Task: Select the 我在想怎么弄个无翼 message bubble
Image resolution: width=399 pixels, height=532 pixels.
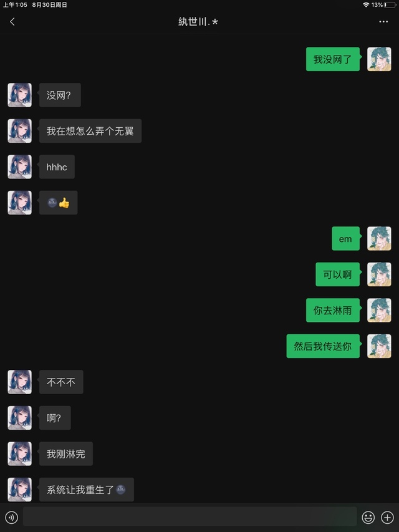Action: coord(90,131)
